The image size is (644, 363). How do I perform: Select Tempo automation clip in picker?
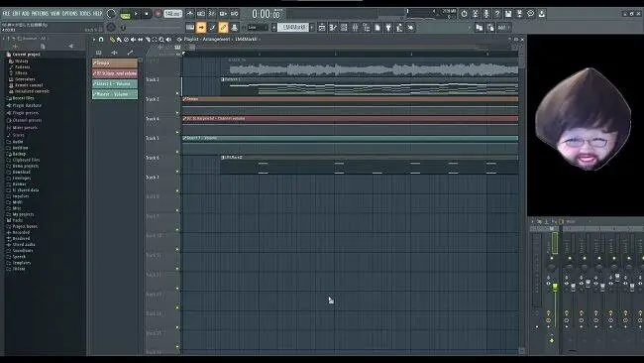(x=115, y=62)
